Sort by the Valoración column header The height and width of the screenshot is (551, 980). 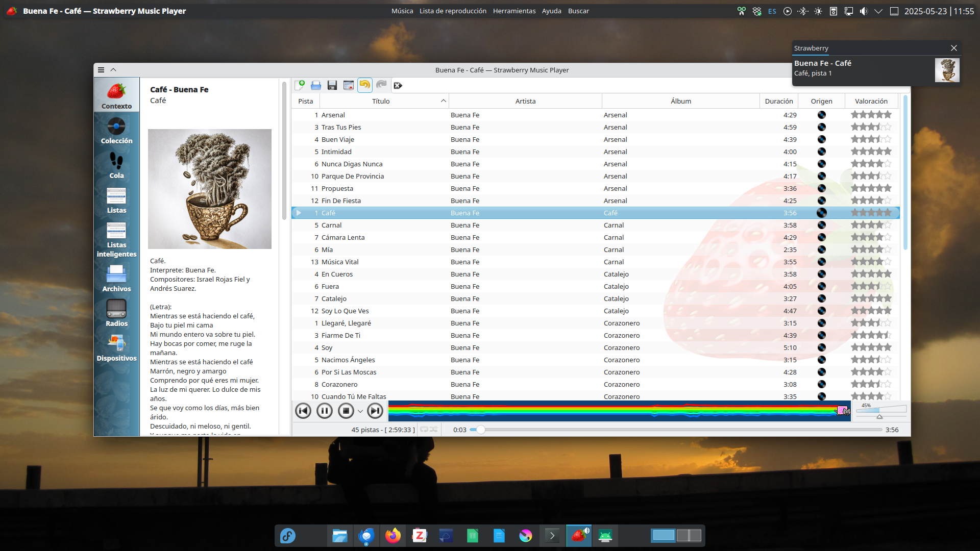pos(871,101)
